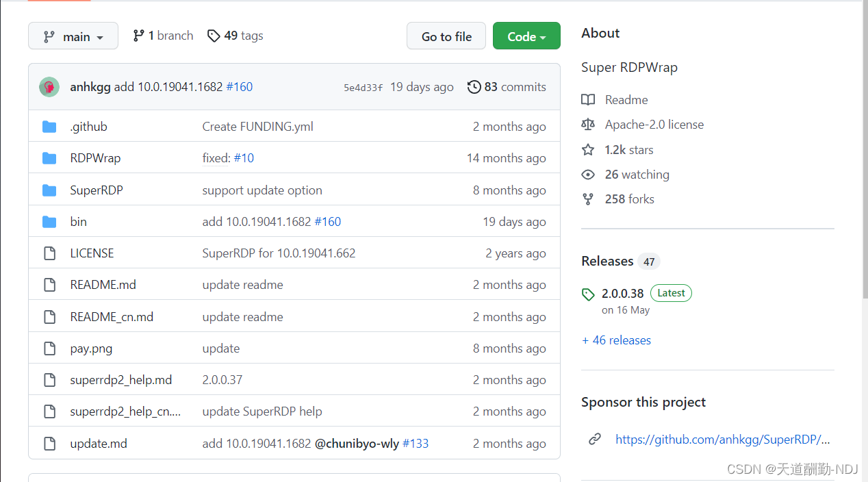
Task: Open the .github folder
Action: pyautogui.click(x=88, y=127)
